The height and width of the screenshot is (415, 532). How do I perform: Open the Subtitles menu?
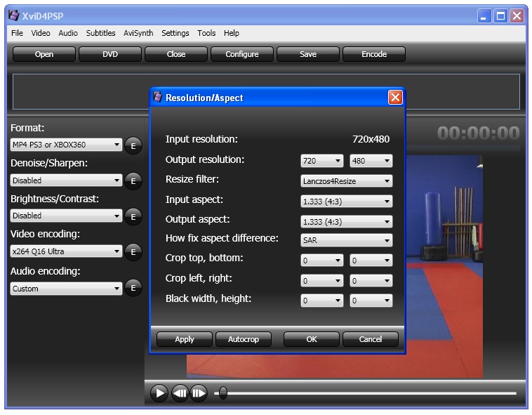[101, 33]
